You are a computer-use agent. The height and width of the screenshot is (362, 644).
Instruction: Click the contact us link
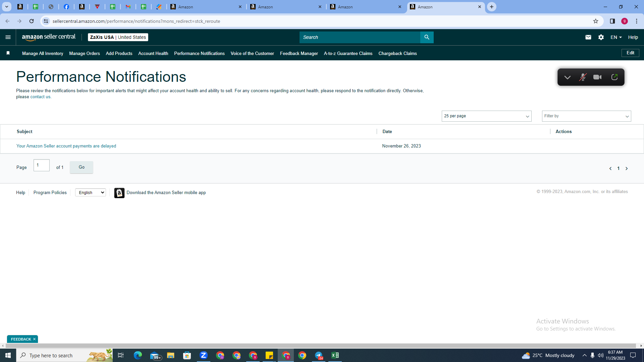tap(40, 97)
